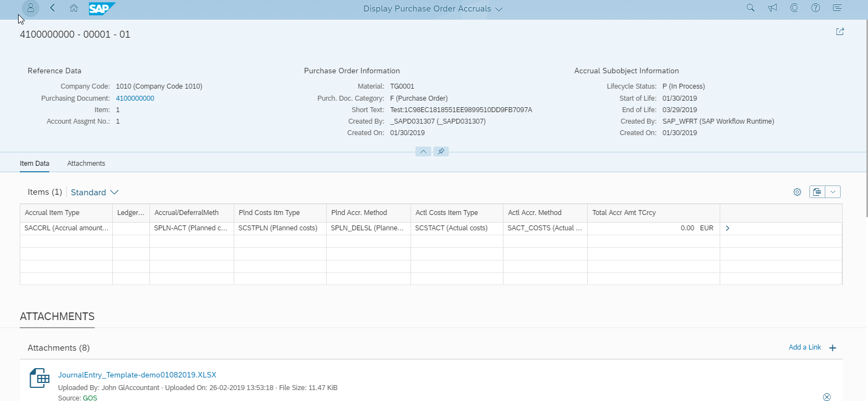Collapse the header with up-arrow button
This screenshot has height=401, width=868.
423,152
